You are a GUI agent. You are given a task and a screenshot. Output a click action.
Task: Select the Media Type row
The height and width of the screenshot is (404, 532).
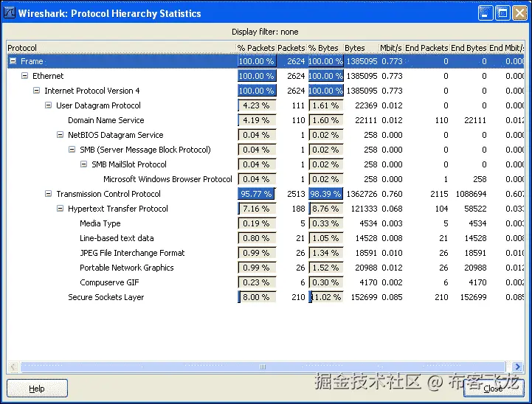[x=266, y=223]
